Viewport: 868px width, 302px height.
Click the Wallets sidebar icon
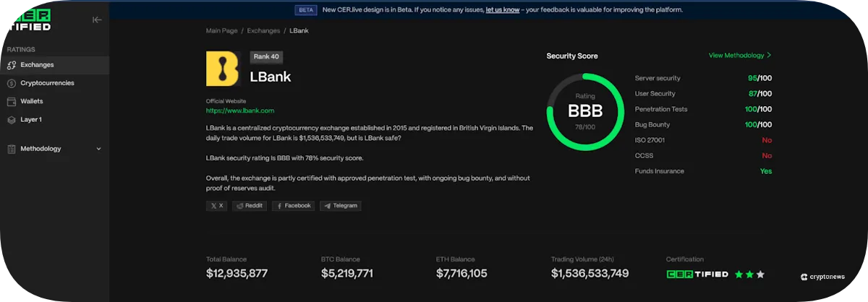click(11, 102)
